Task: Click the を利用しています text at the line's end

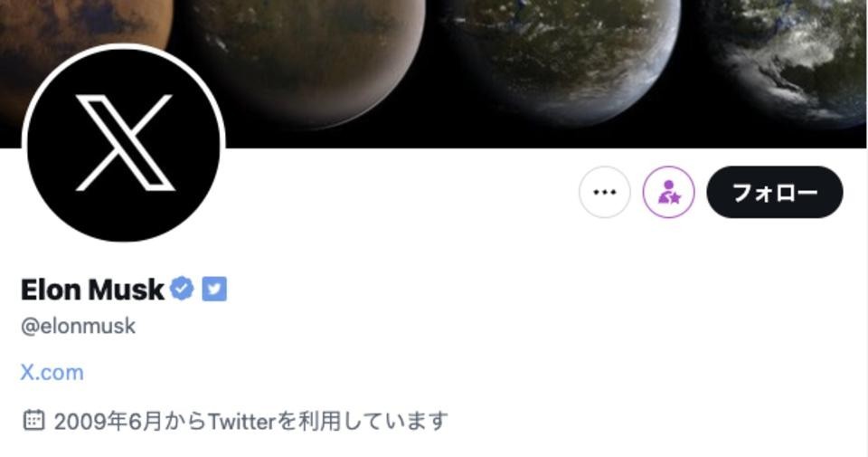Action: click(362, 421)
